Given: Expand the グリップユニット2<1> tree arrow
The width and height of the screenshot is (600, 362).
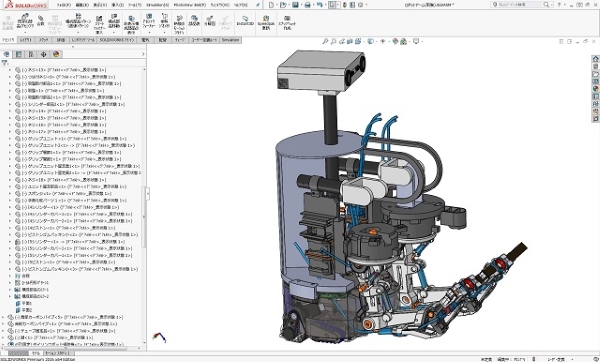Looking at the screenshot, I should tap(10, 146).
